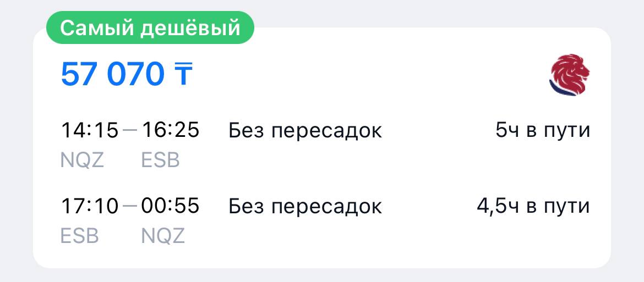
Task: Tap the first 'Без пересадок' label
Action: pyautogui.click(x=305, y=131)
